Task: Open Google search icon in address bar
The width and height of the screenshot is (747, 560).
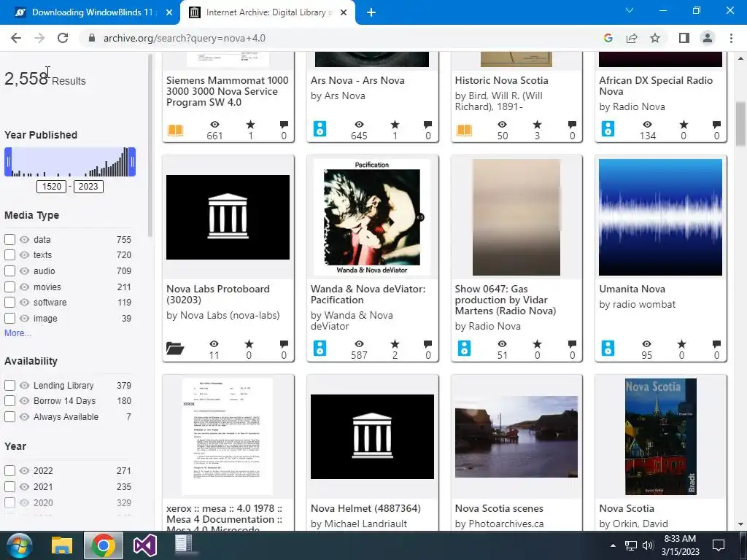Action: pyautogui.click(x=608, y=38)
